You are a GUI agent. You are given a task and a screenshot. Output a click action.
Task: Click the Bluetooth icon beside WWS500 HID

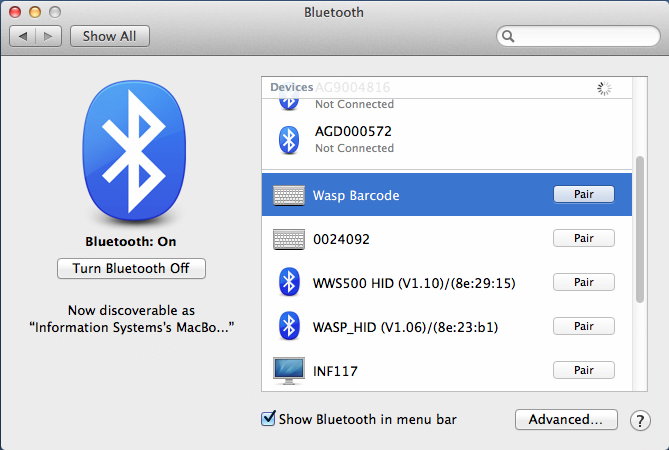[289, 282]
